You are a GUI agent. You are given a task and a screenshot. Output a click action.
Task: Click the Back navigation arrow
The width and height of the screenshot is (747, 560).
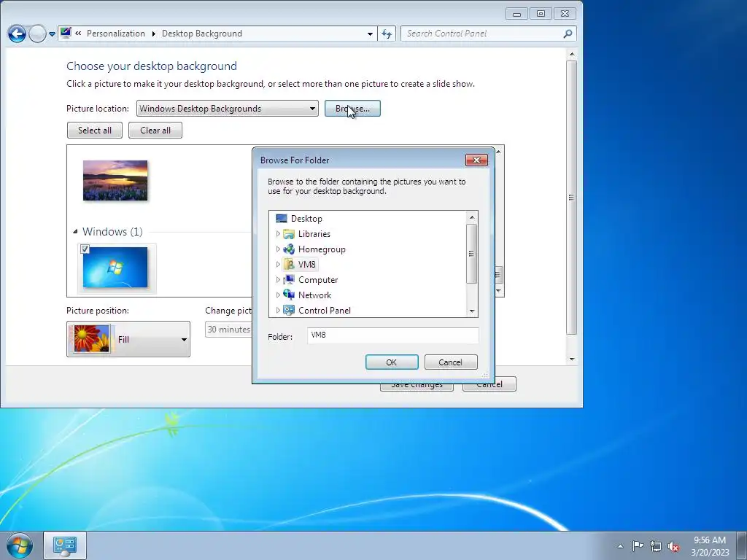pyautogui.click(x=17, y=34)
